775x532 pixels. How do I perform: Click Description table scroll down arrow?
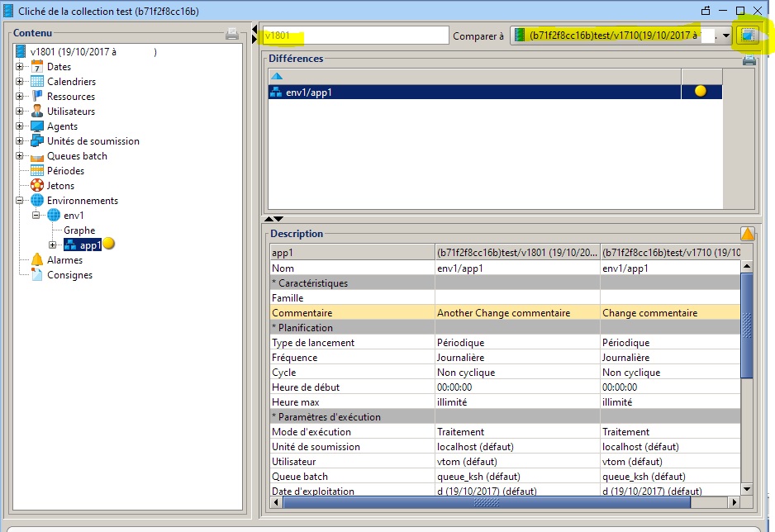[x=747, y=489]
